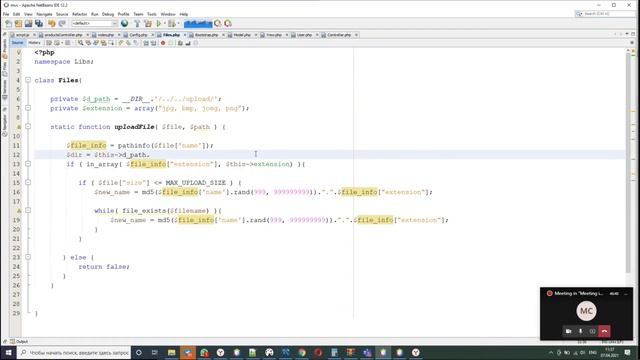Click the Open Project toolbar icon
The image size is (640, 360).
click(28, 24)
